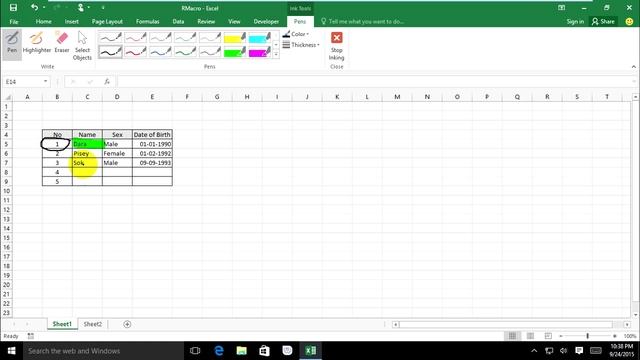Switch to Normal view in status bar

(512, 336)
